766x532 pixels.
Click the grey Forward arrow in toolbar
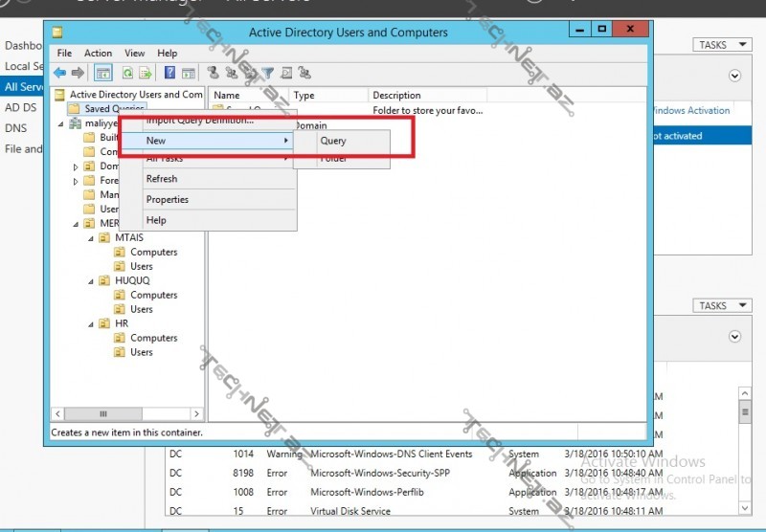click(x=78, y=74)
